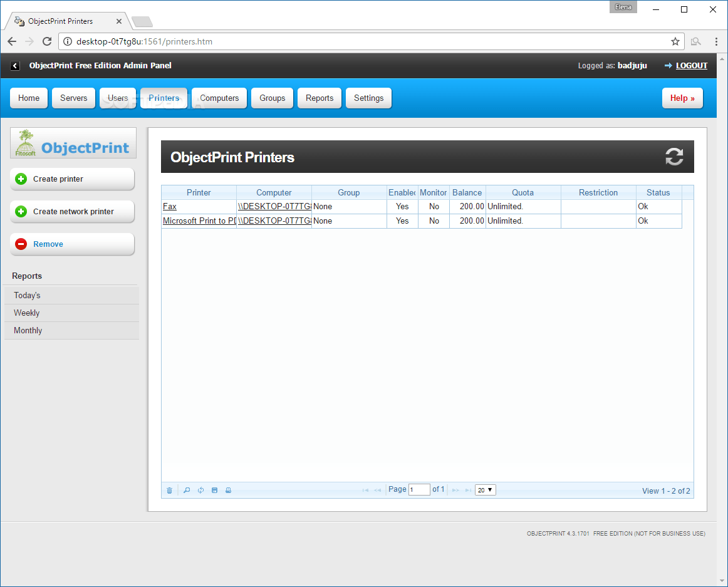The width and height of the screenshot is (728, 587).
Task: Go to first page of grid
Action: click(365, 490)
